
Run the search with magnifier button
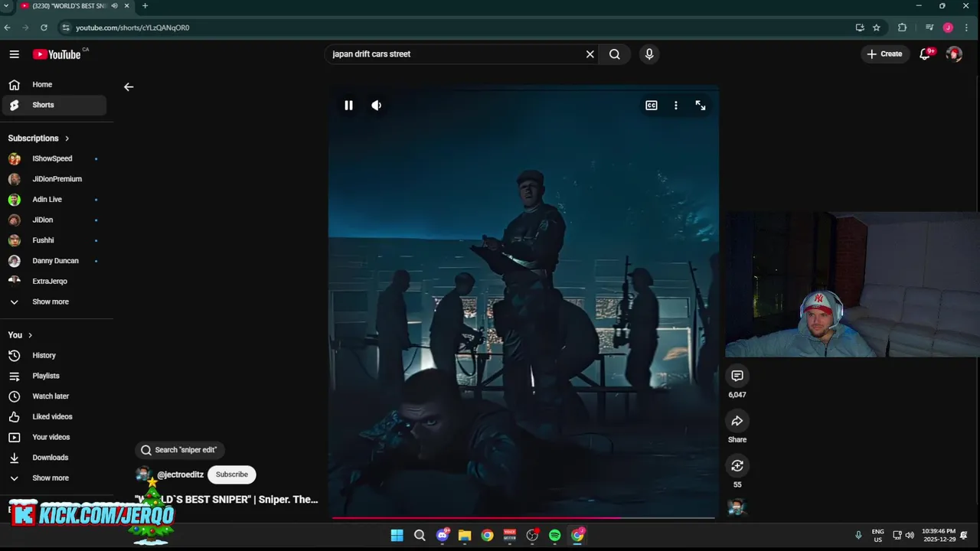pos(615,54)
